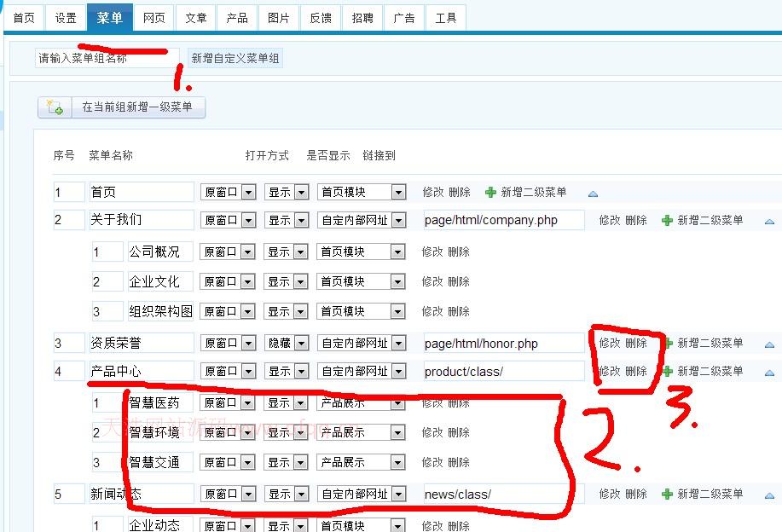Open the 广告 tab

point(404,18)
